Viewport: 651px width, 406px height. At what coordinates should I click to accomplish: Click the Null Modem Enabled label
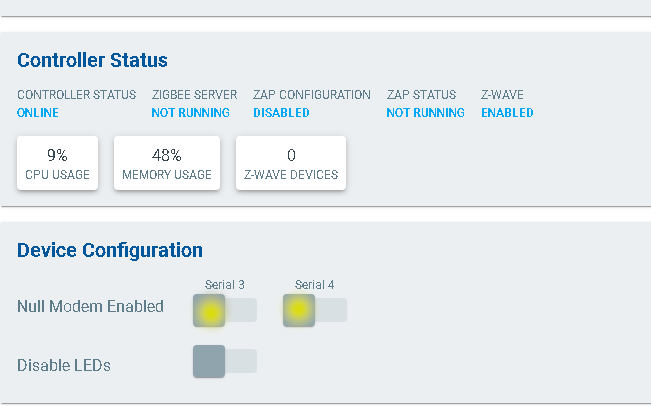pyautogui.click(x=90, y=307)
